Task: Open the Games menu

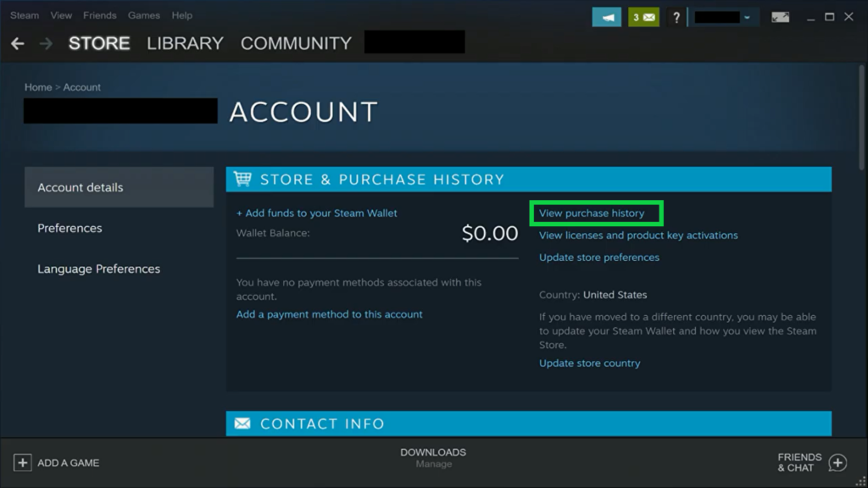Action: [144, 15]
